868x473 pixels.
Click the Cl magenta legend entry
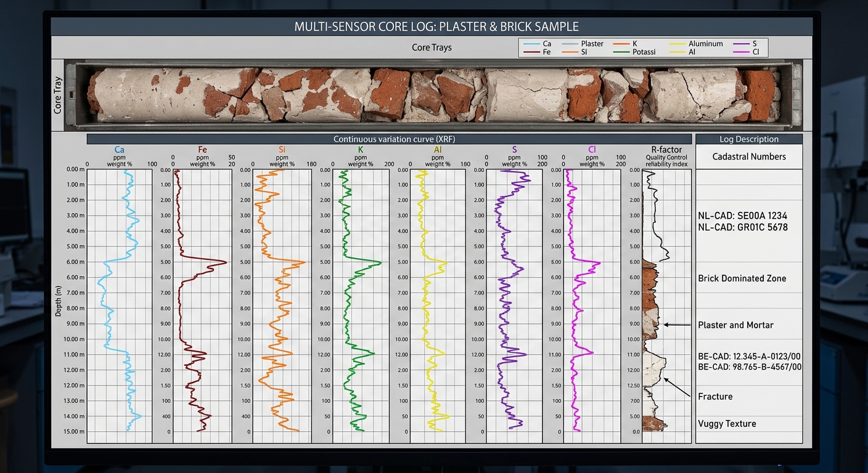[747, 52]
